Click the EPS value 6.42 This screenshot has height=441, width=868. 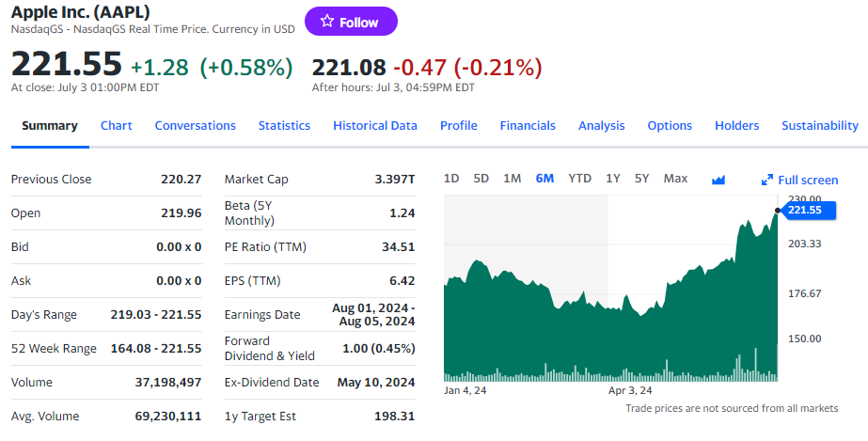[x=402, y=280]
